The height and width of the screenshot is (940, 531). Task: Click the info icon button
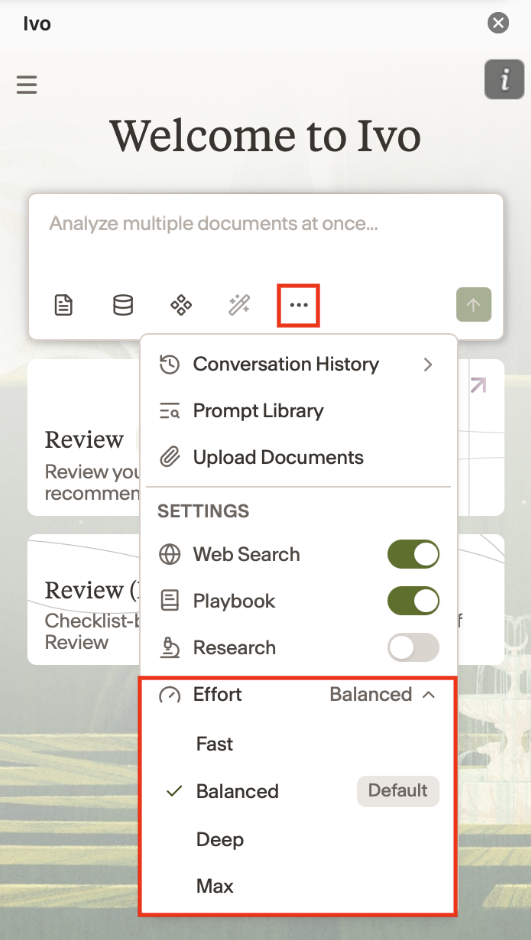tap(504, 79)
